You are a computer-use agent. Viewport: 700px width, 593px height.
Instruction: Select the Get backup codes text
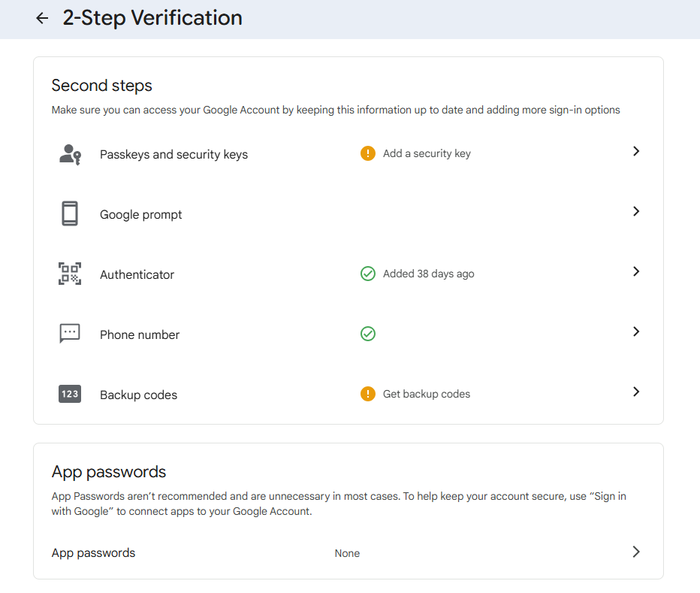tap(427, 394)
